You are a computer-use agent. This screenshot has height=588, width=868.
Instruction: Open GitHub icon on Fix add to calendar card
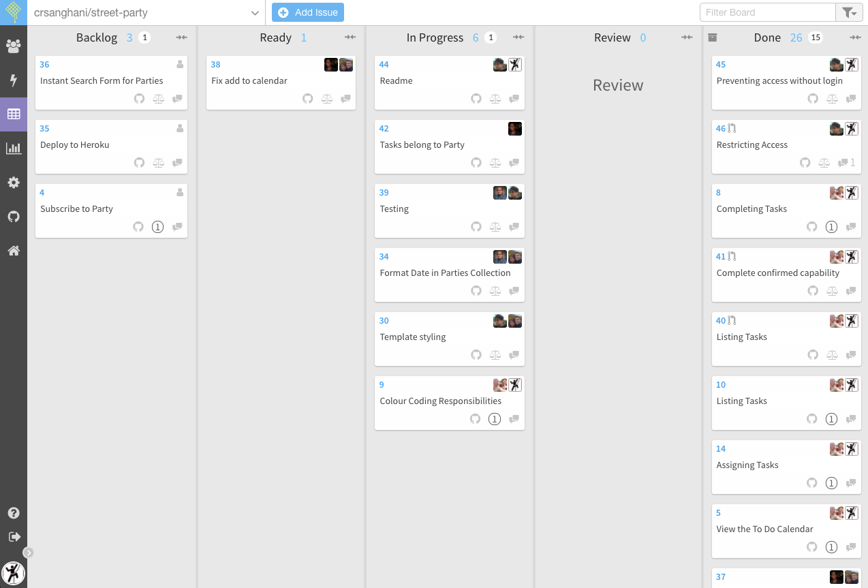(308, 99)
